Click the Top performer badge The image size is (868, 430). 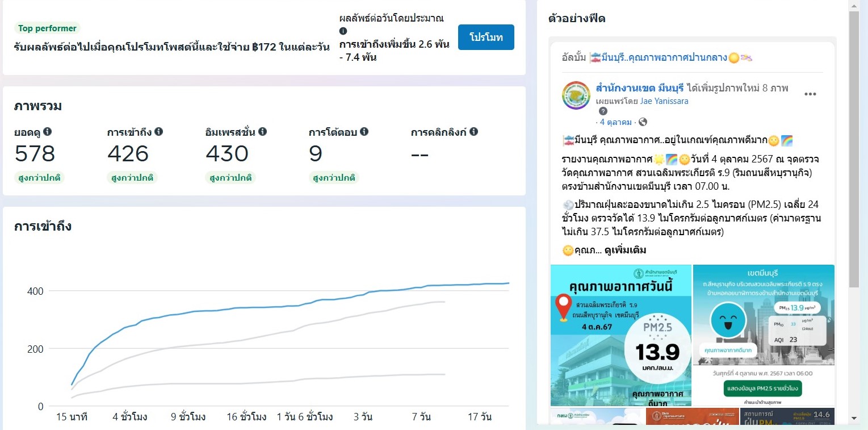pos(48,28)
